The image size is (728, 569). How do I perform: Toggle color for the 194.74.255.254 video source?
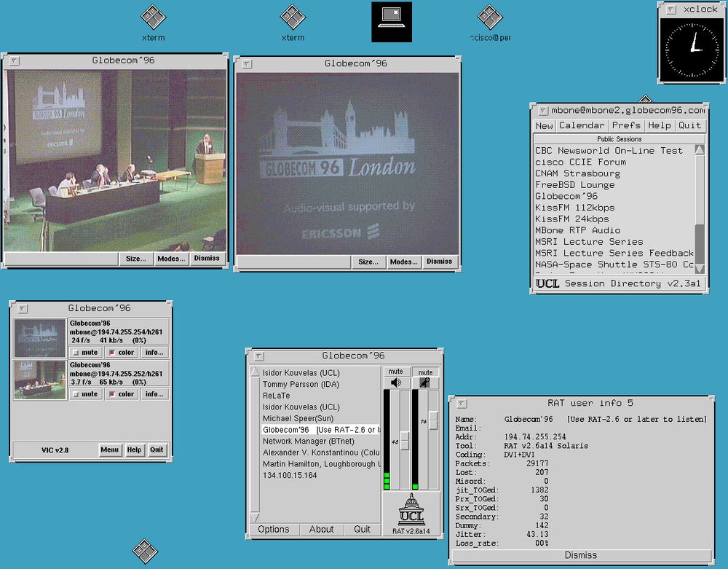pos(122,353)
